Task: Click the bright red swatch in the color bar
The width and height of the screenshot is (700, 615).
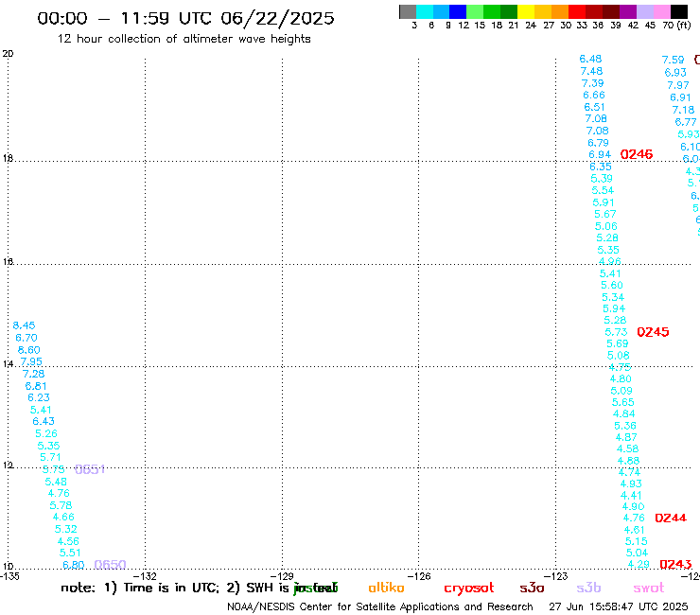Action: (x=577, y=11)
